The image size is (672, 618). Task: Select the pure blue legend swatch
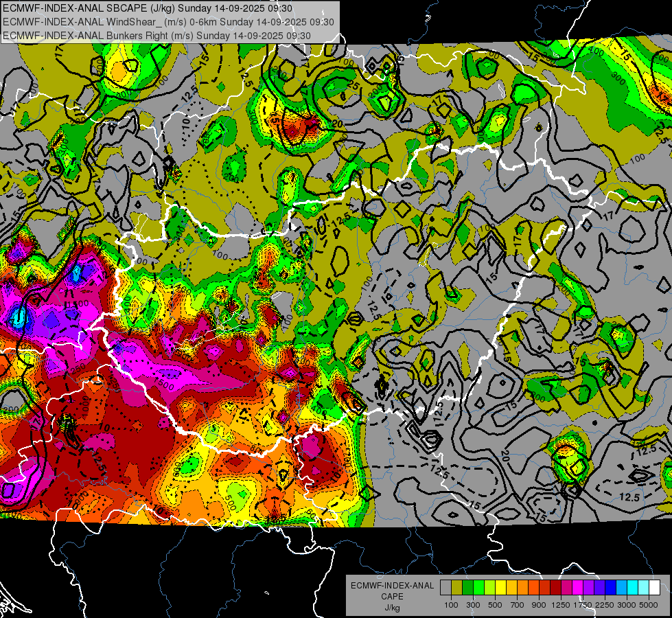coord(610,588)
